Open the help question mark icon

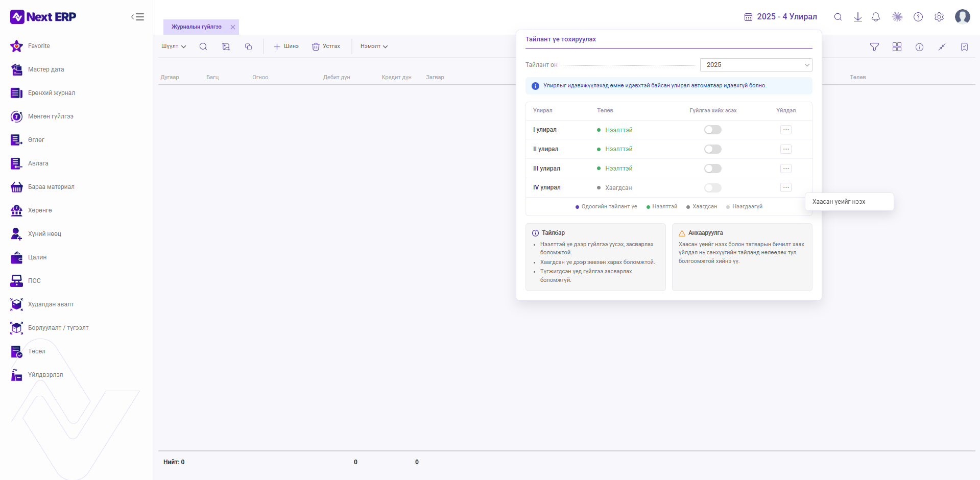pyautogui.click(x=918, y=17)
